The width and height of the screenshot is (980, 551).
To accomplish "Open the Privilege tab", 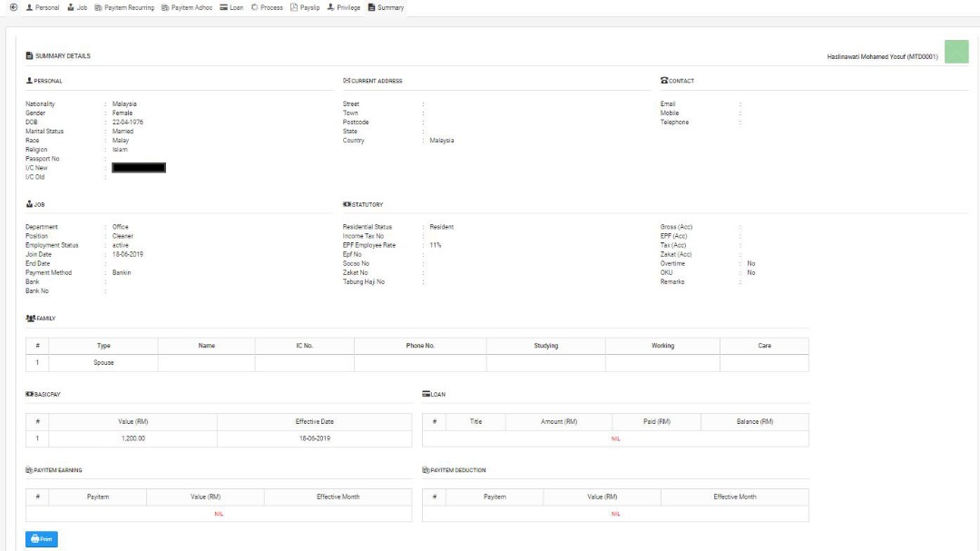I will pos(344,7).
